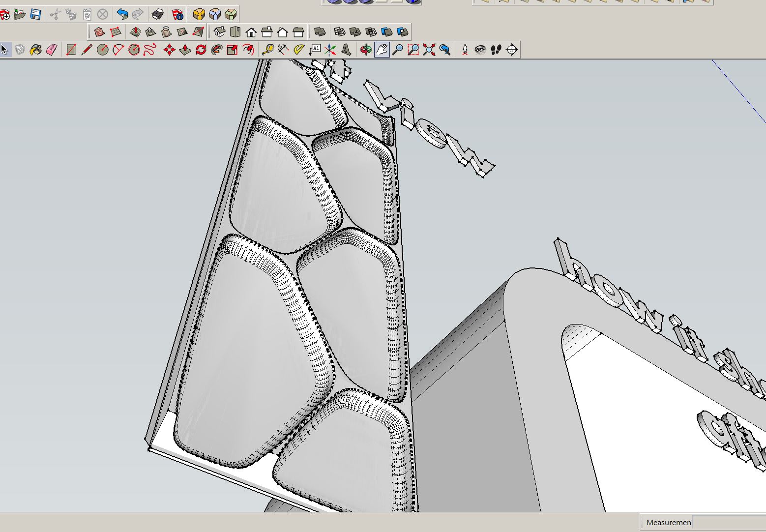The height and width of the screenshot is (532, 766).
Task: Select the Line pencil tool
Action: (x=87, y=50)
